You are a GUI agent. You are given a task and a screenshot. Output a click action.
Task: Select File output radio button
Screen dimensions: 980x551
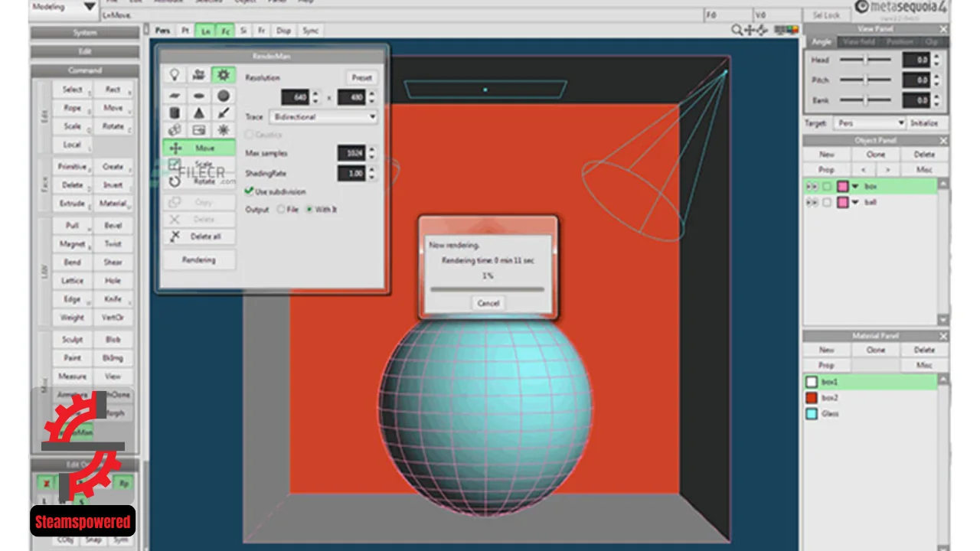click(281, 209)
